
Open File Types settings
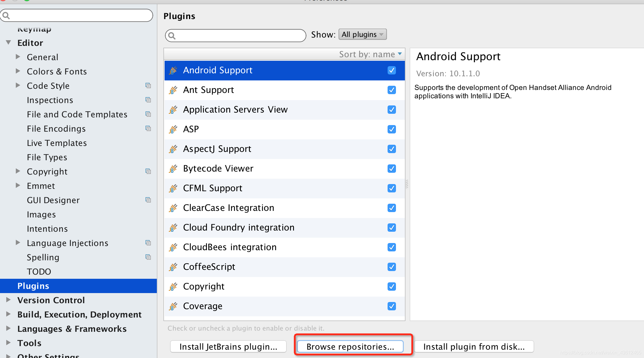(x=47, y=157)
